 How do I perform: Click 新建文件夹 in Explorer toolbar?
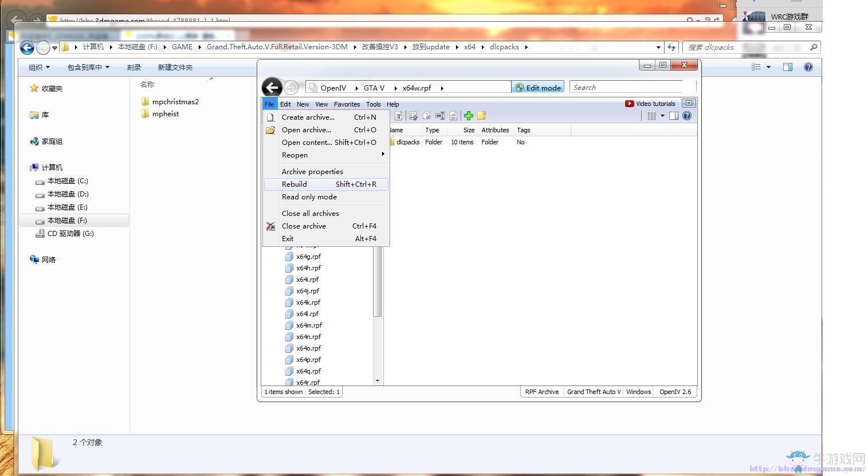175,67
